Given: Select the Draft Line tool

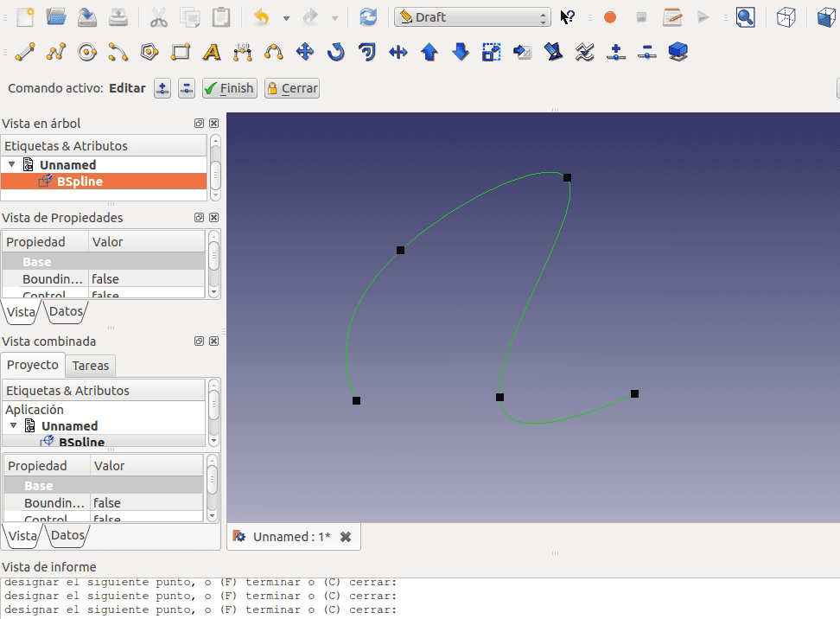Looking at the screenshot, I should tap(25, 53).
